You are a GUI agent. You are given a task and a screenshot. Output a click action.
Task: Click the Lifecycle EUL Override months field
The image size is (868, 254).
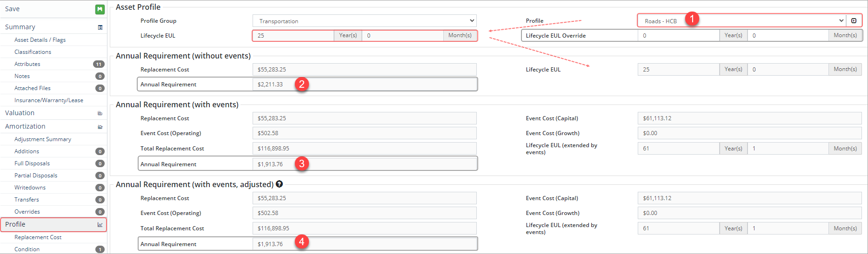(788, 35)
